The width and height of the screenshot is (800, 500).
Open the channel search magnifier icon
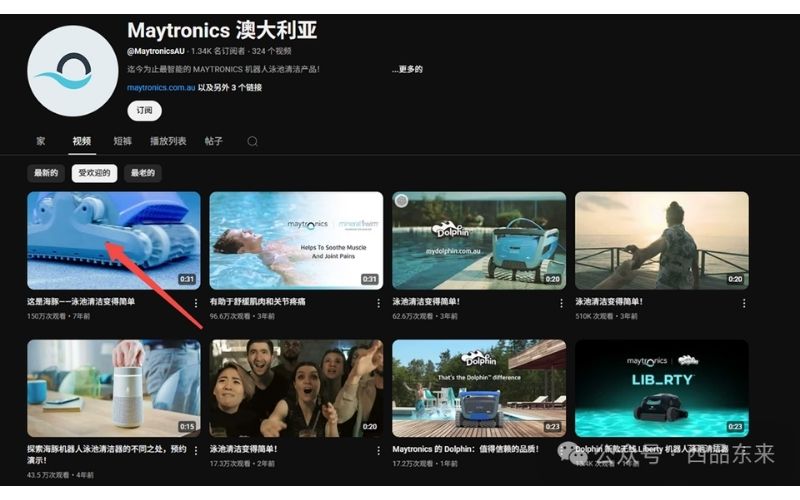[x=252, y=141]
